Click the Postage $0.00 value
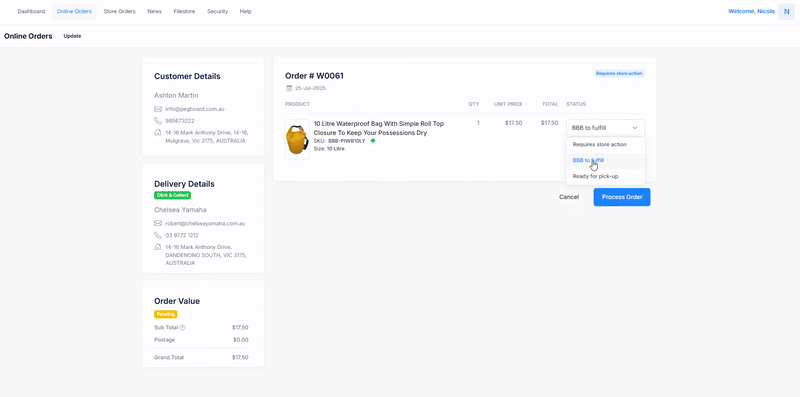Image resolution: width=800 pixels, height=397 pixels. pos(241,340)
